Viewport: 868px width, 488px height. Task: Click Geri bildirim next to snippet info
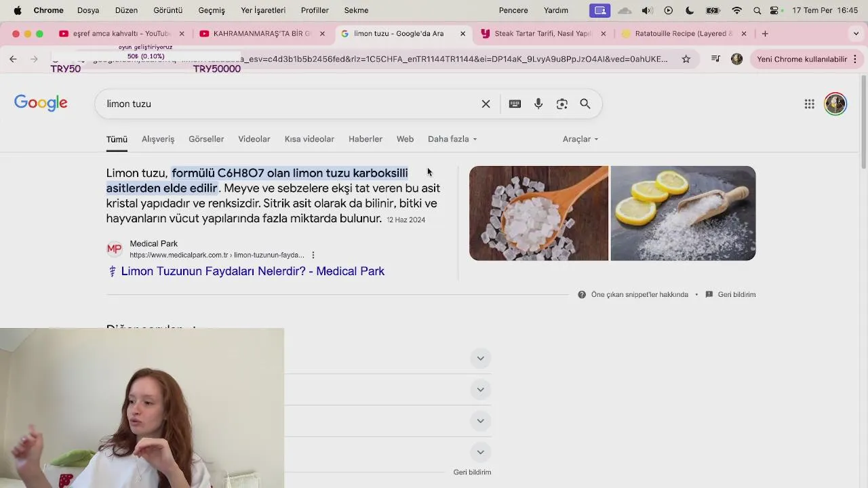(x=736, y=294)
